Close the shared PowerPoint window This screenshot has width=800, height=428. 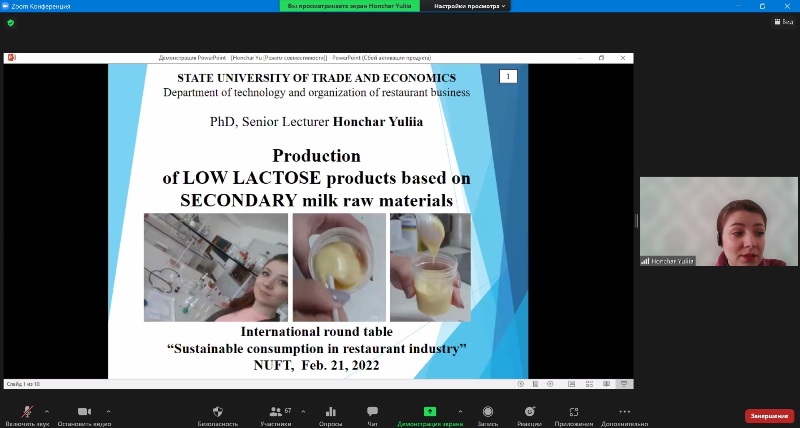[623, 58]
